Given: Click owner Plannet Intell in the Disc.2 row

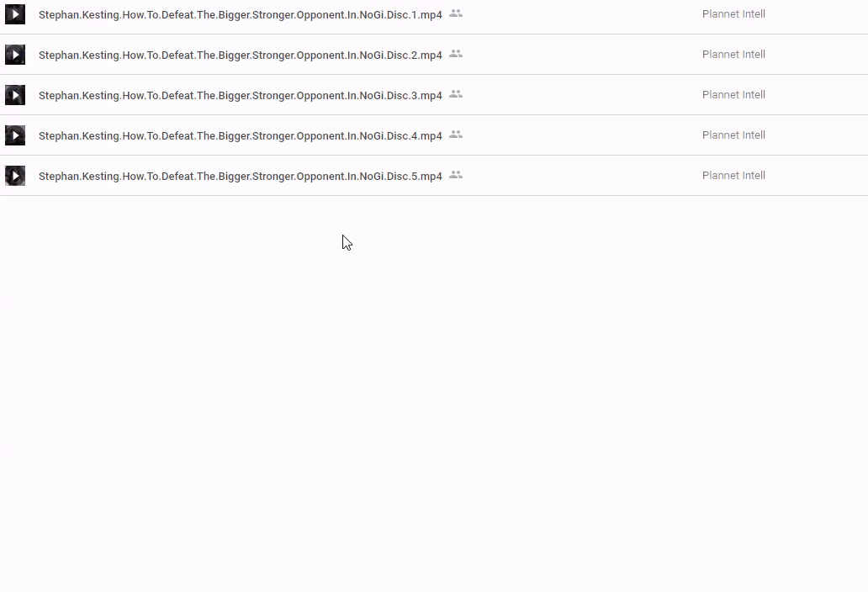Looking at the screenshot, I should pyautogui.click(x=733, y=55).
